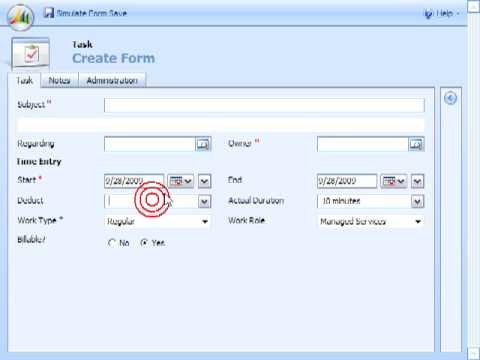Expand the Deduct dropdown arrow
The image size is (480, 360).
205,201
